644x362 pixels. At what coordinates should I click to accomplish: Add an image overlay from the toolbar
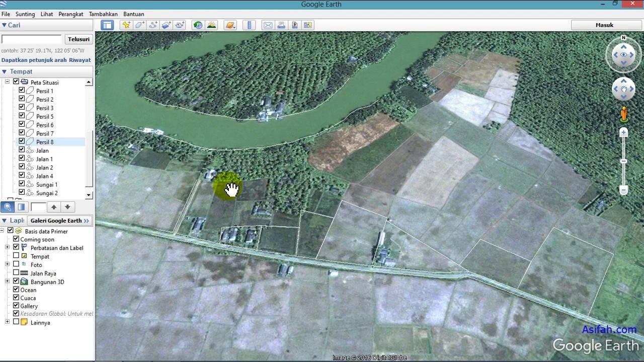(167, 25)
